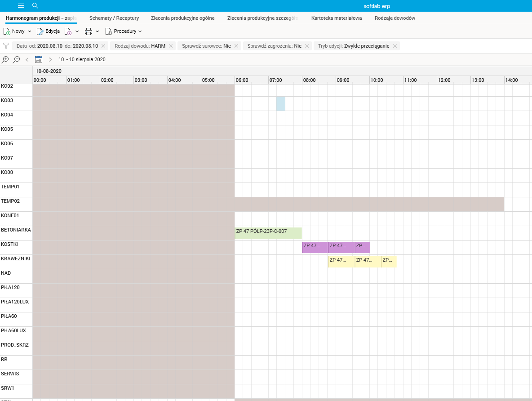Zoom in the schedule timeline
The width and height of the screenshot is (532, 401).
5,59
